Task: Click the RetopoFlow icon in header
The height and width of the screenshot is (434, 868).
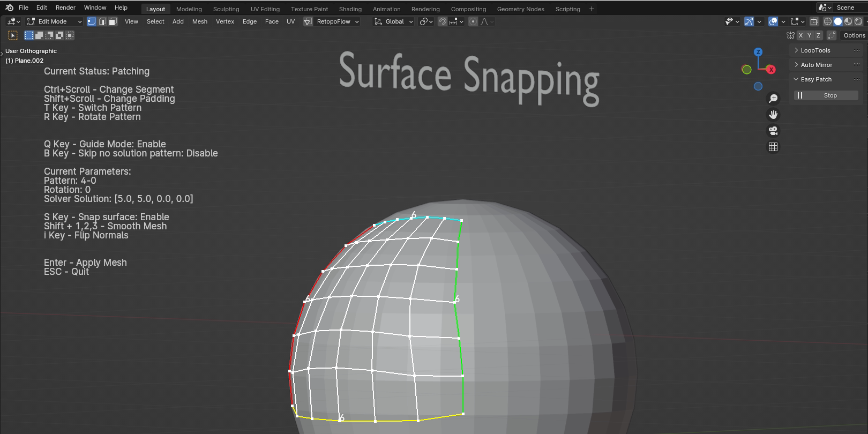Action: coord(308,21)
